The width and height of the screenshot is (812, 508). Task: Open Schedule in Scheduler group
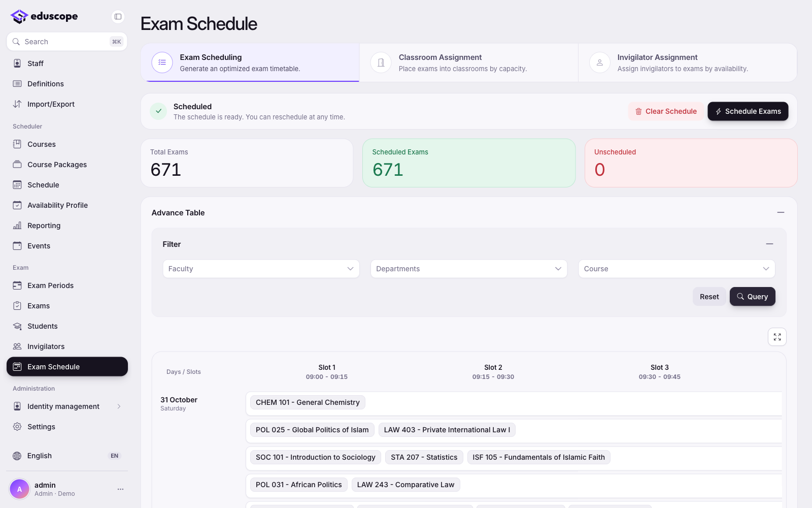click(x=67, y=185)
